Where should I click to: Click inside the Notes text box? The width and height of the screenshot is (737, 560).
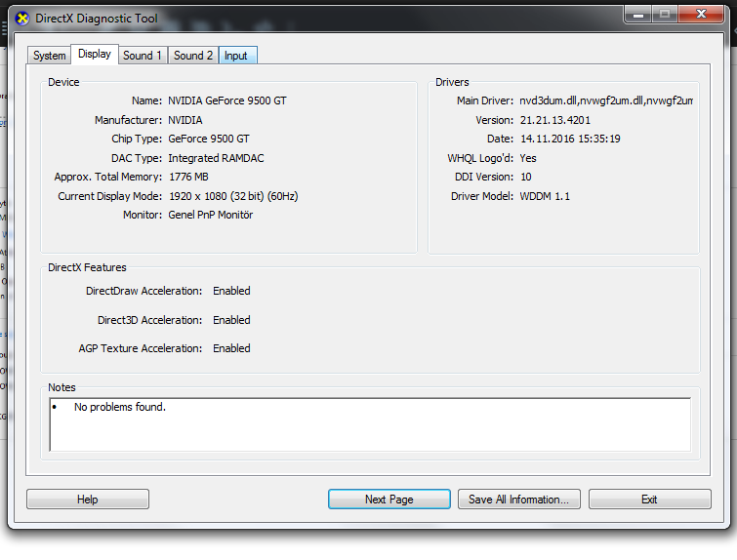370,424
